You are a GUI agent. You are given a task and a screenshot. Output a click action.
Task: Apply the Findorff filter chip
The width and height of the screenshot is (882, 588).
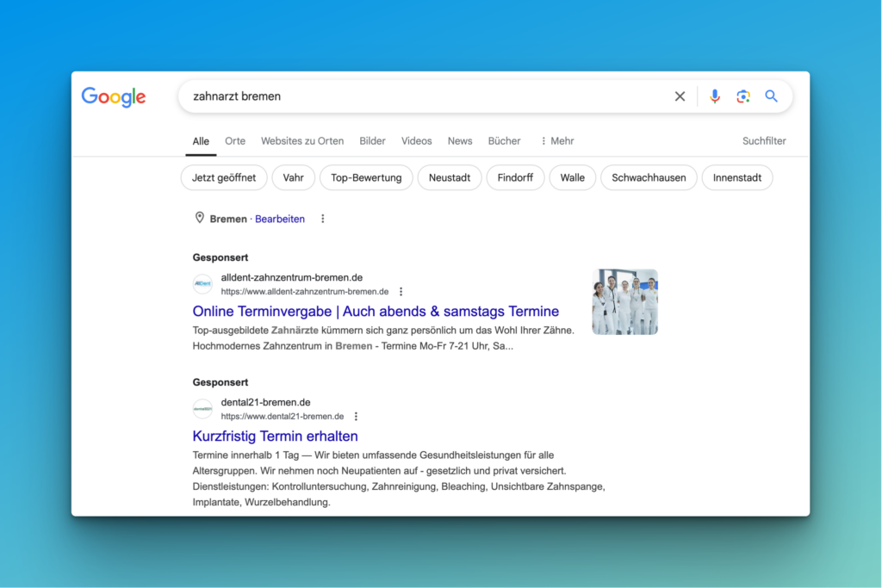tap(515, 177)
